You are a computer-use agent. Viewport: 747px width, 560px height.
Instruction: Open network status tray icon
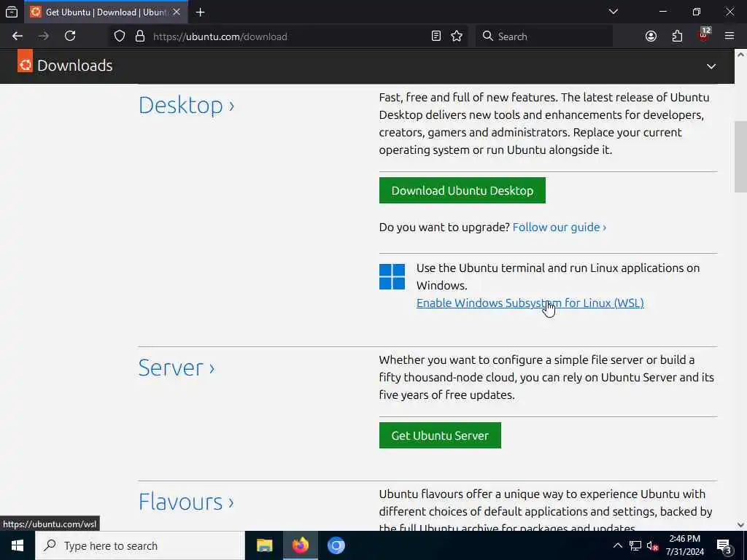[635, 545]
